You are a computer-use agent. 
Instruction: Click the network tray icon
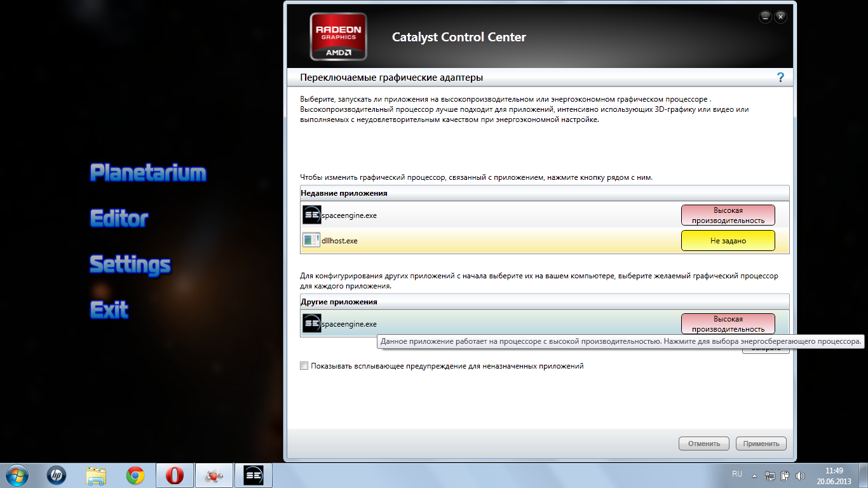click(x=771, y=475)
